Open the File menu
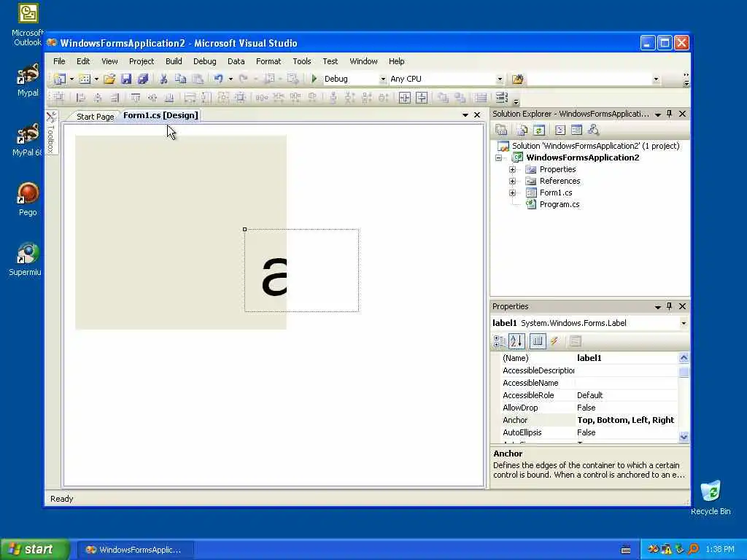 [59, 61]
